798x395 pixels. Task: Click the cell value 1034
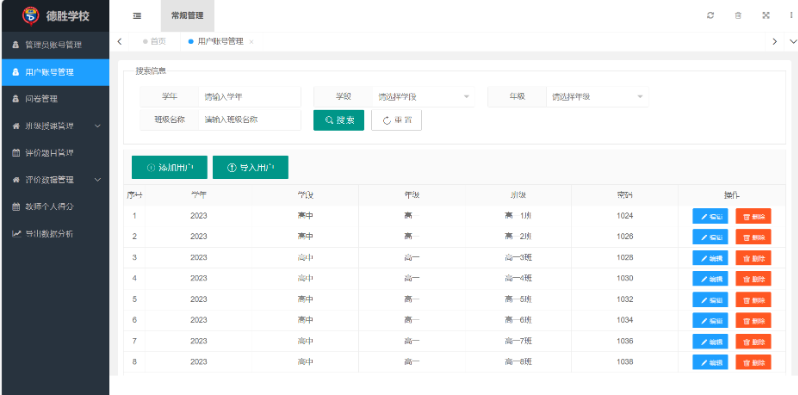[624, 320]
